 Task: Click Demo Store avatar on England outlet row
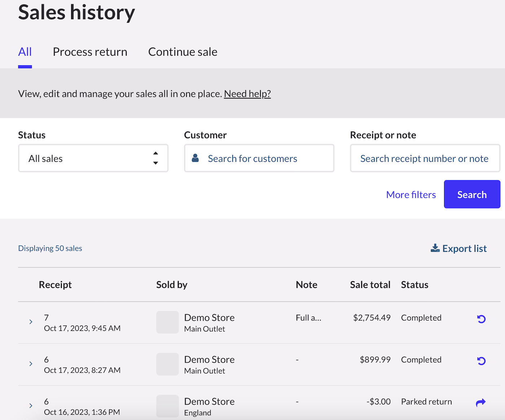(x=167, y=406)
